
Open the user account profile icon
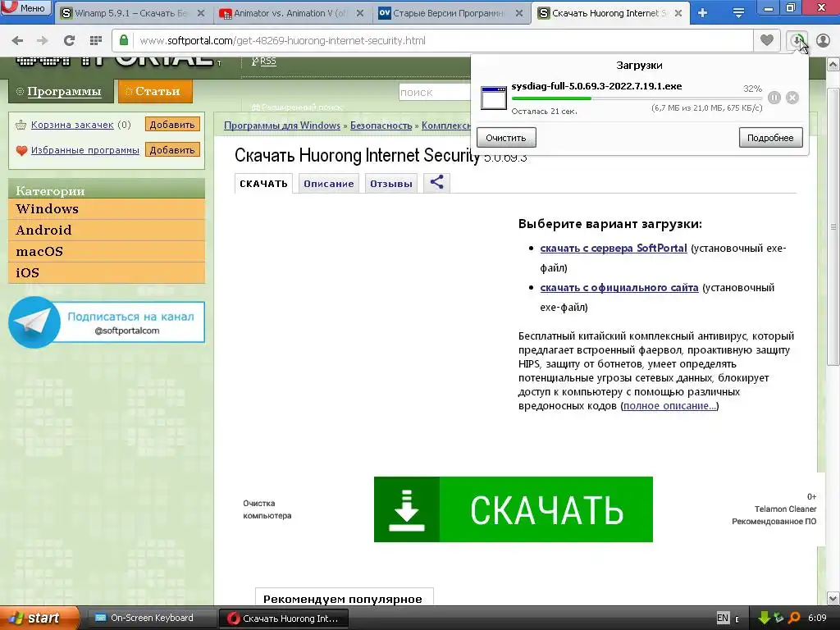tap(823, 40)
